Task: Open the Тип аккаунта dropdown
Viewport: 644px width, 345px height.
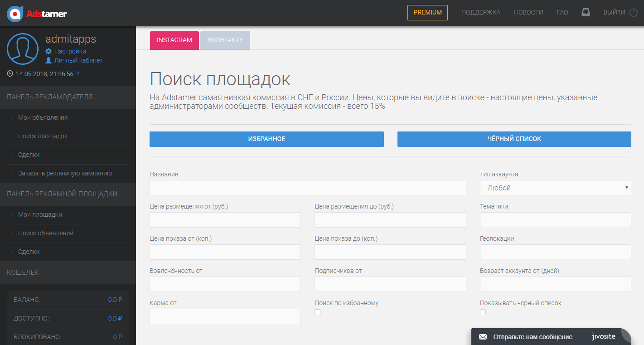Action: [x=555, y=187]
